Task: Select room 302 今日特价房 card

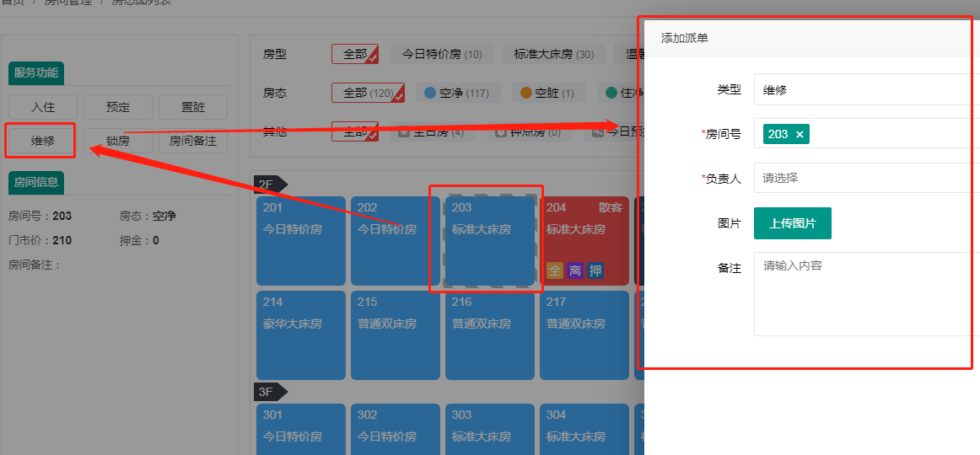Action: [x=395, y=430]
